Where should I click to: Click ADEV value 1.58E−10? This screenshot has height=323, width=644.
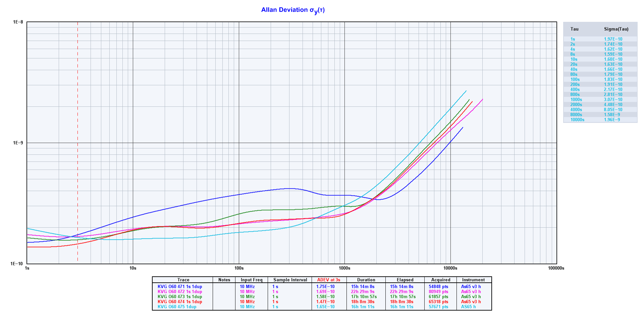(325, 297)
